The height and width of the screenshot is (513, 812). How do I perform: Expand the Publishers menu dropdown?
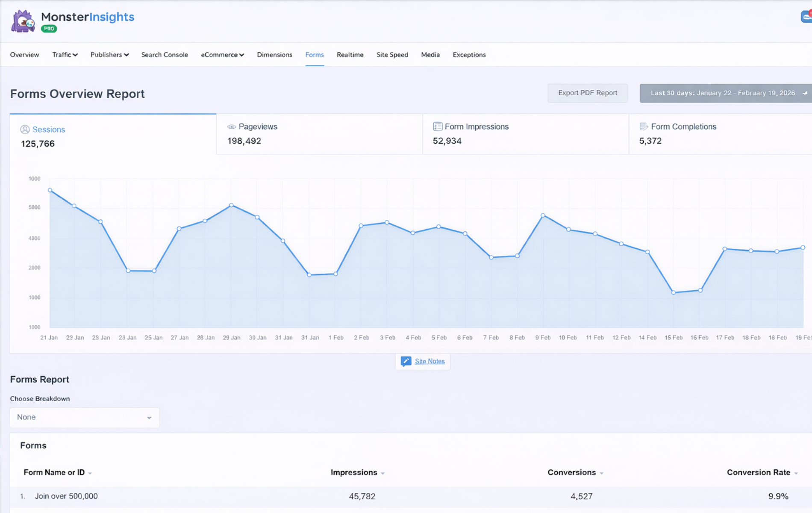point(109,55)
